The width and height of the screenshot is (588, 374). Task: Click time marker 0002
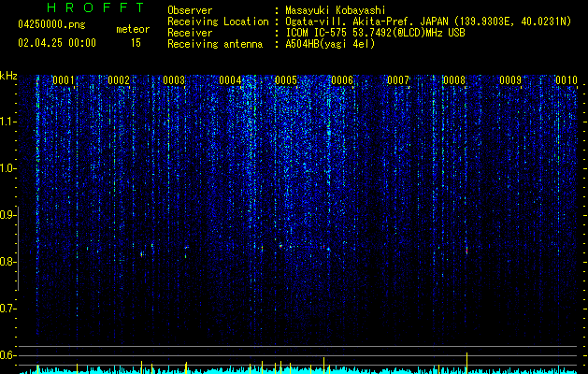tap(119, 80)
